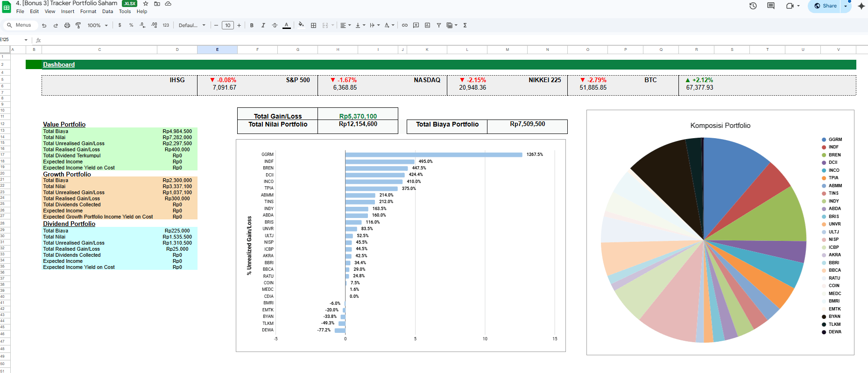The height and width of the screenshot is (373, 868).
Task: Click the Value Portfolio heading
Action: coord(64,124)
